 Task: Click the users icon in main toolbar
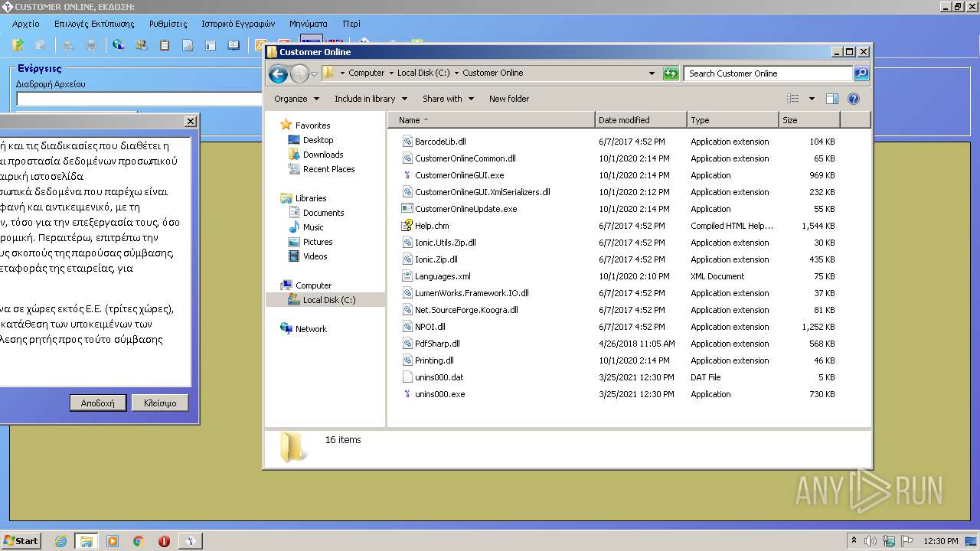pyautogui.click(x=141, y=45)
